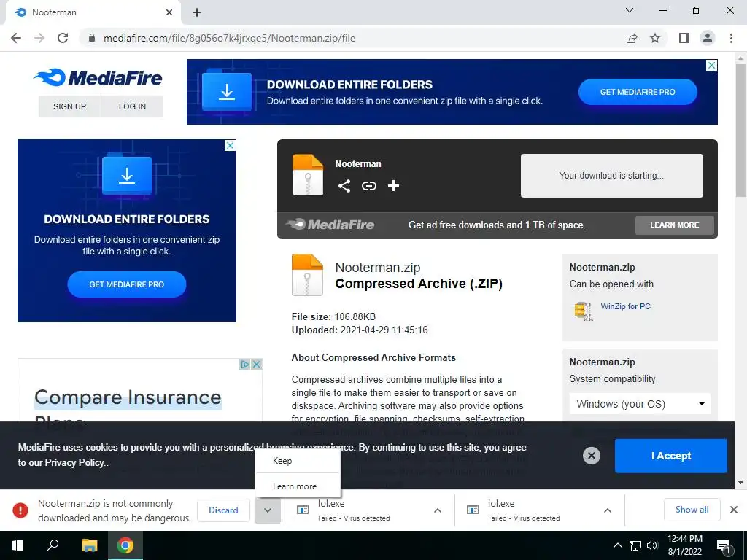Click GET MEDIAFIRE PRO in the left ad

point(127,284)
